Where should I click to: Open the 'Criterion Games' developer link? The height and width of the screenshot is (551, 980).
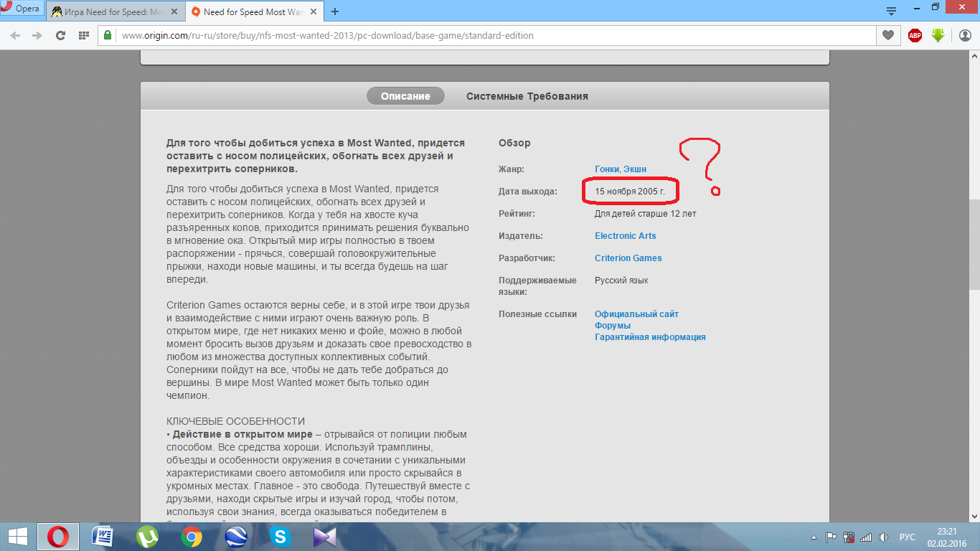click(x=628, y=258)
